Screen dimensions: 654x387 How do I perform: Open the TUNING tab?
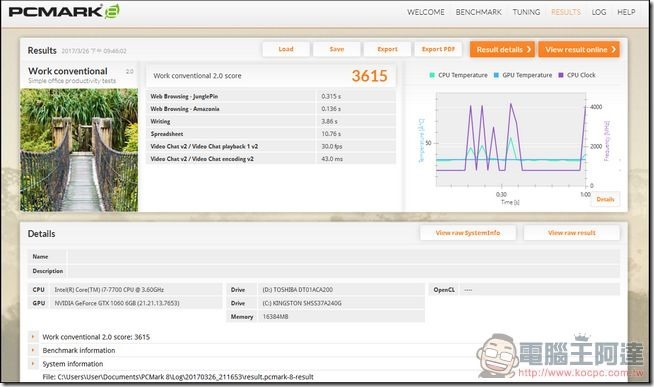tap(526, 12)
